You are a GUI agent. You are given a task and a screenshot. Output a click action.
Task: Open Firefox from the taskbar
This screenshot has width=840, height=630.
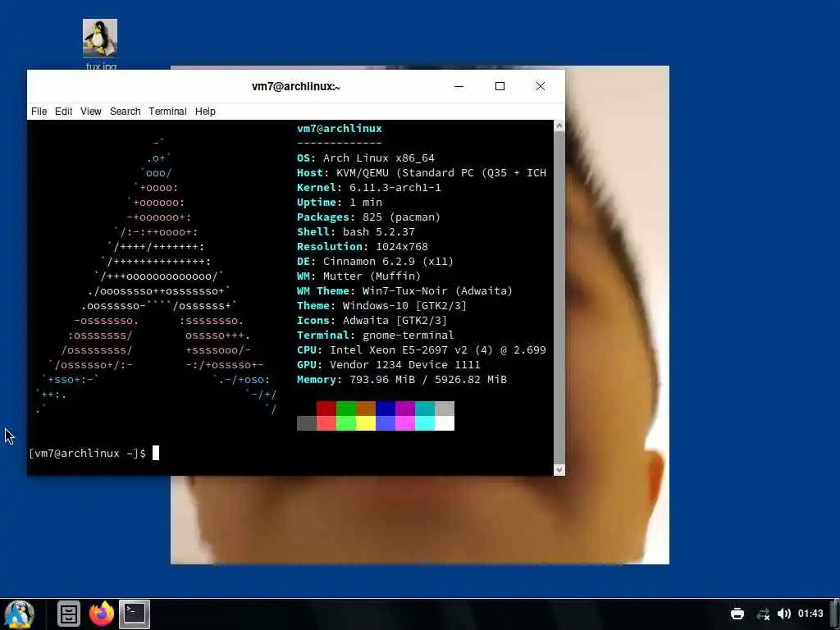[x=102, y=614]
